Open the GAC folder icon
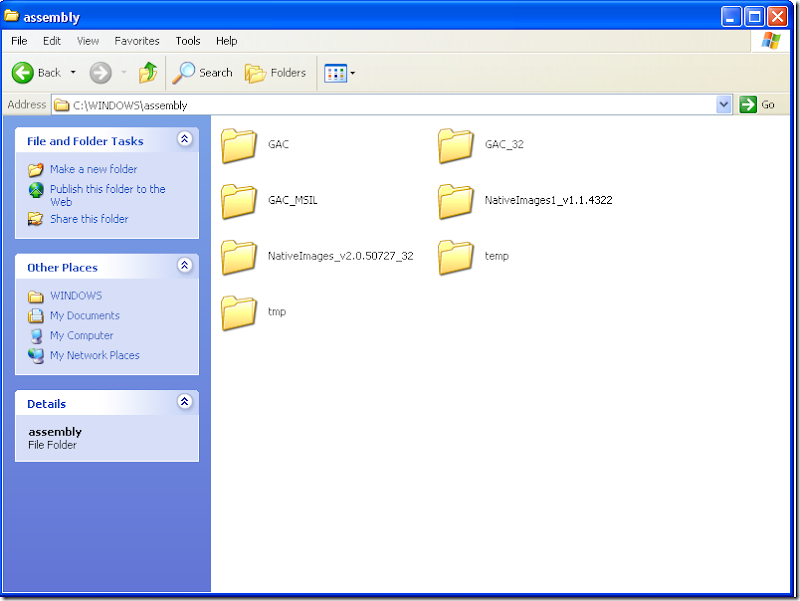 coord(240,145)
